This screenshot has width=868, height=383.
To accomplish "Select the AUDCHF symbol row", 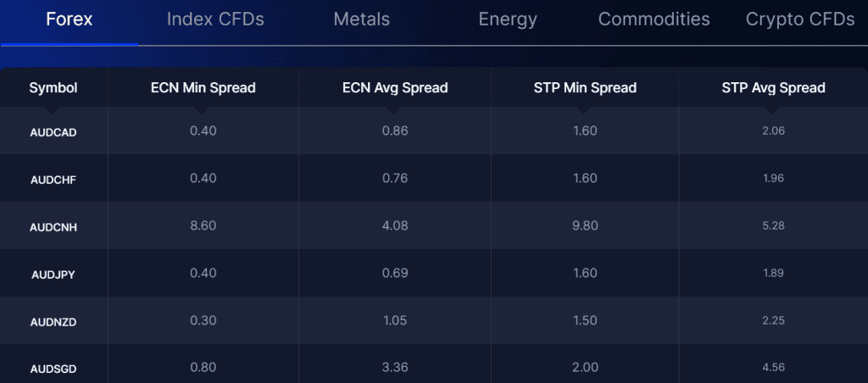I will [x=53, y=179].
